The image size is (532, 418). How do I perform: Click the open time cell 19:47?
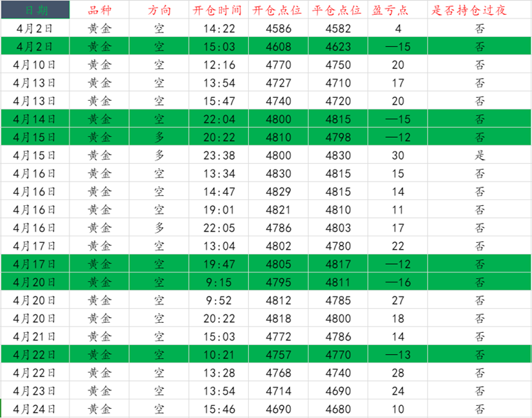pyautogui.click(x=219, y=263)
